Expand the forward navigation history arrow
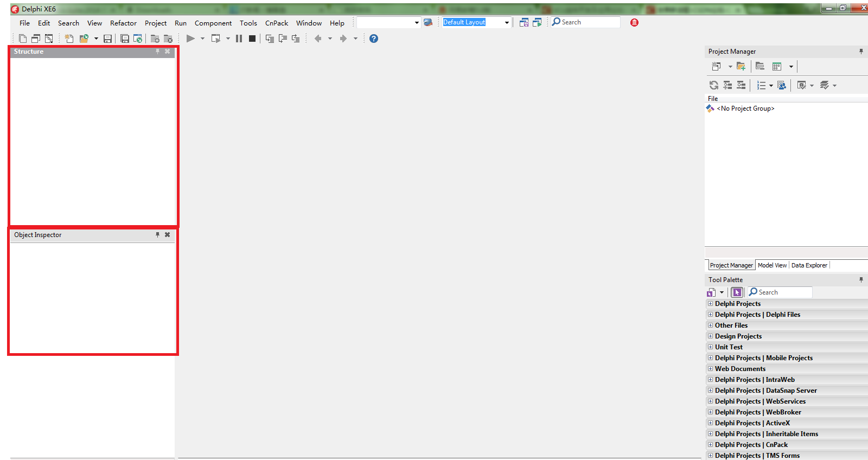Screen dimensions: 868x460 (x=355, y=39)
